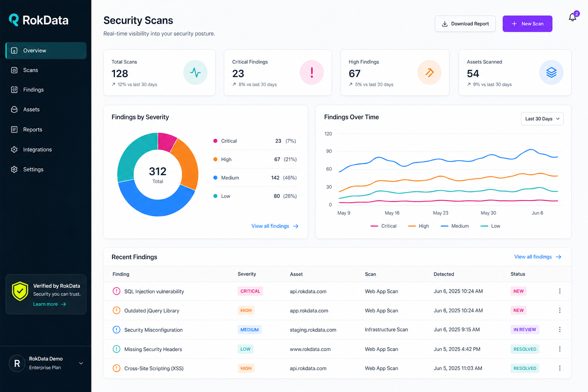Go to the Overview menu item
The image size is (588, 392).
coord(46,51)
